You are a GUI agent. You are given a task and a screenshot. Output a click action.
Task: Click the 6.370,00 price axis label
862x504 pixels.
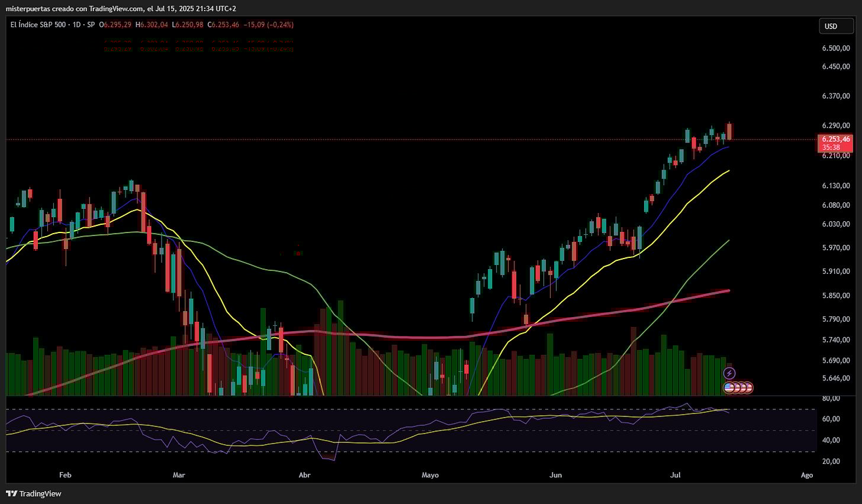836,96
